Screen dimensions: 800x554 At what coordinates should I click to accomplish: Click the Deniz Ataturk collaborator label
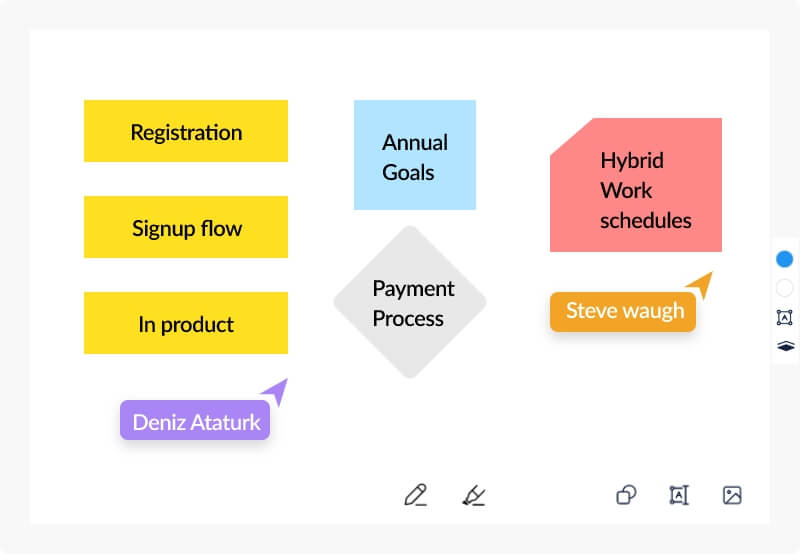[x=195, y=421]
